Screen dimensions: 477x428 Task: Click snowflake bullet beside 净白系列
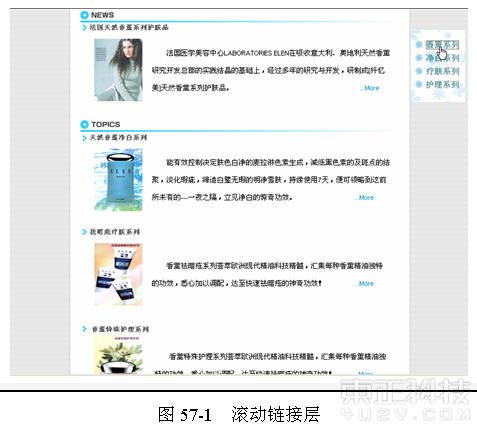click(x=419, y=58)
